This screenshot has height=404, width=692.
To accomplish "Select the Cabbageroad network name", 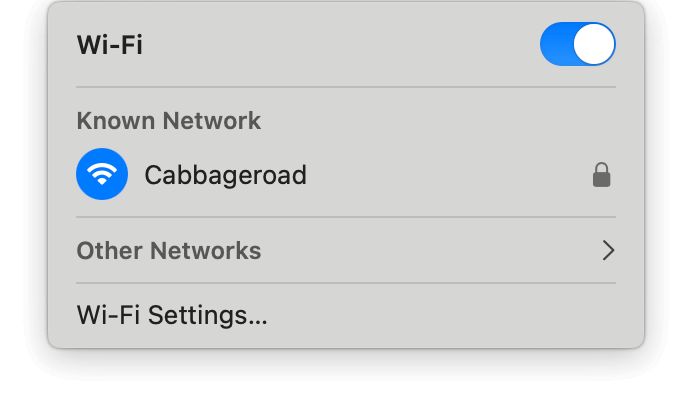I will 225,175.
